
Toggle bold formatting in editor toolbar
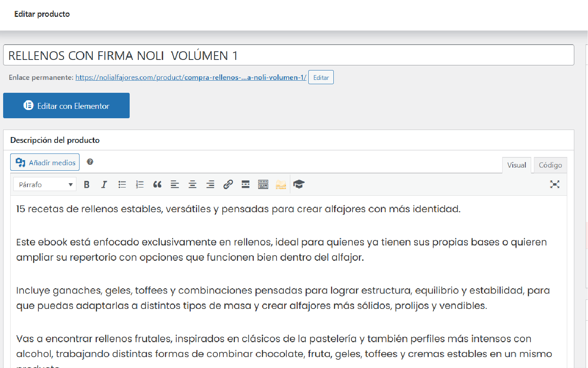pyautogui.click(x=87, y=184)
